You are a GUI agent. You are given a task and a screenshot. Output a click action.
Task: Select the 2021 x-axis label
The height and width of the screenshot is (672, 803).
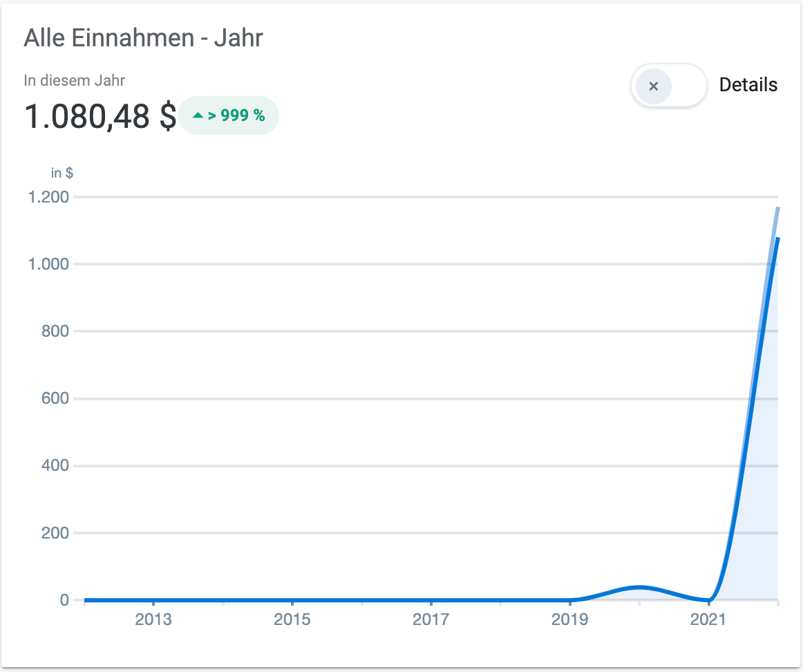tap(708, 619)
